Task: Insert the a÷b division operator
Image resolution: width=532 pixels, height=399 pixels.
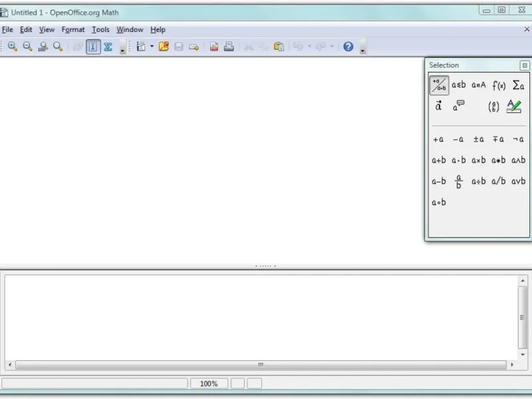Action: pyautogui.click(x=478, y=182)
